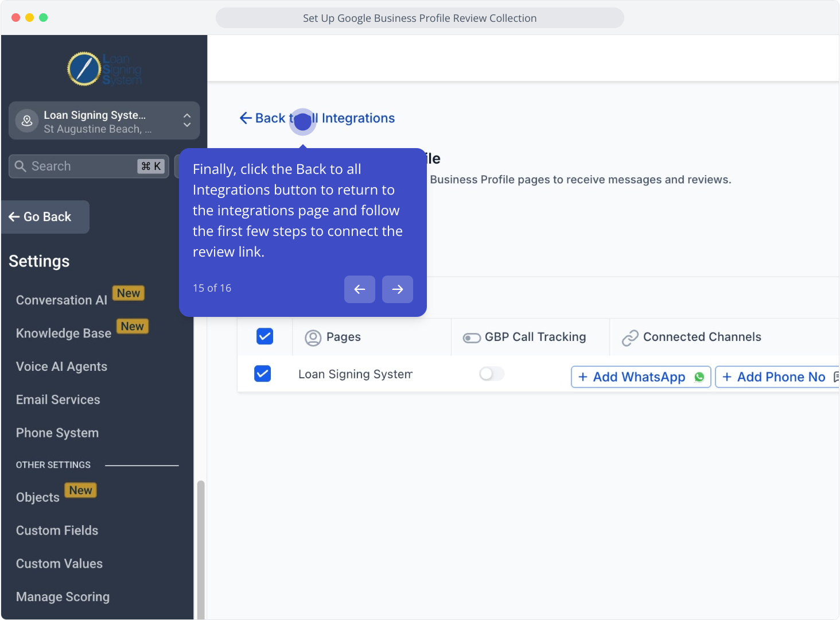This screenshot has height=620, width=840.
Task: Maximize the window with green button
Action: [x=44, y=18]
